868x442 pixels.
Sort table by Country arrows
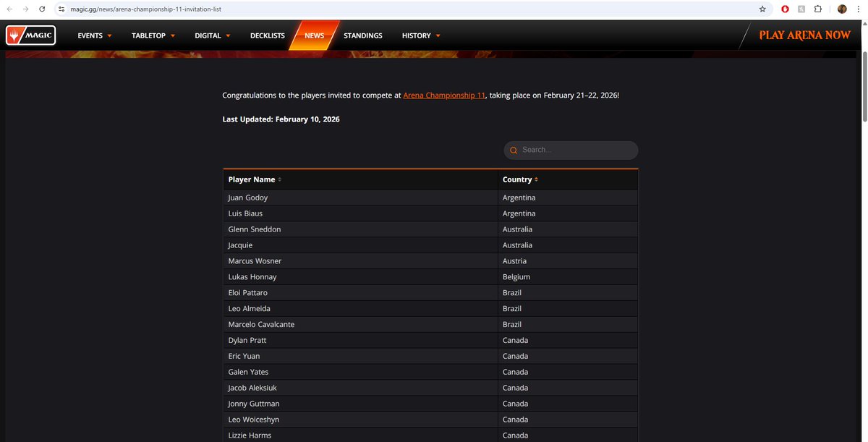pos(536,179)
